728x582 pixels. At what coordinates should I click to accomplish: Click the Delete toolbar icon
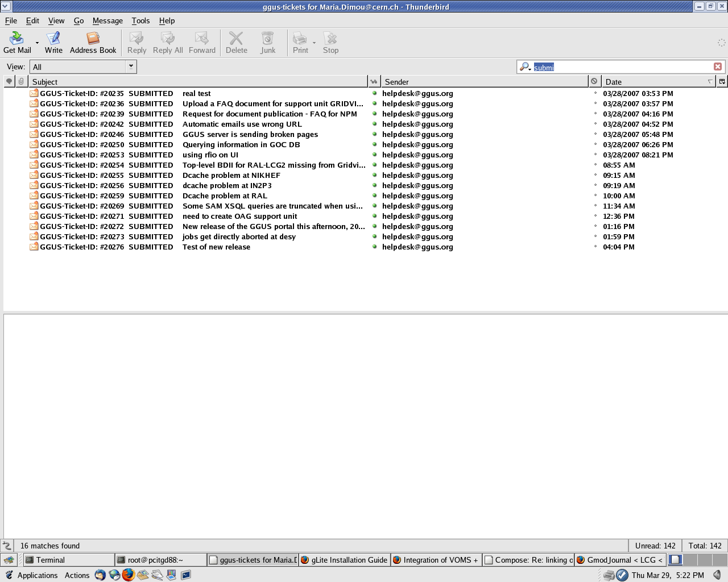coord(236,43)
